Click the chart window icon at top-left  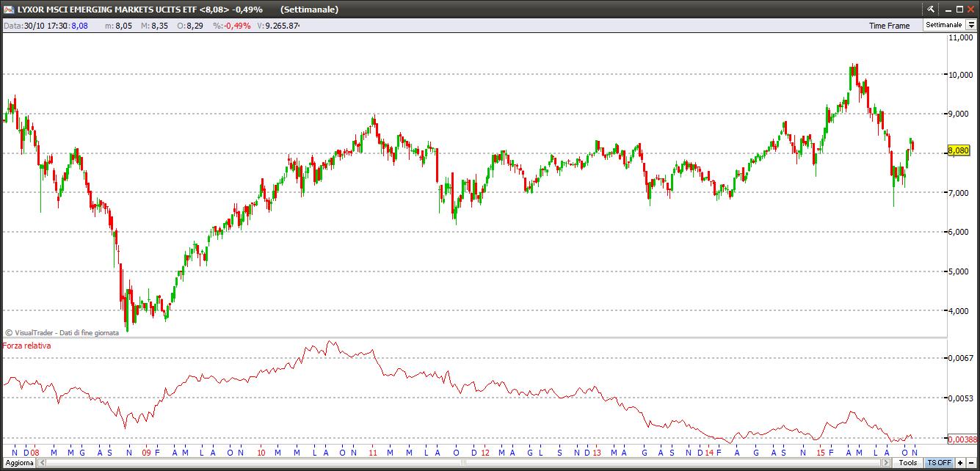[x=9, y=10]
